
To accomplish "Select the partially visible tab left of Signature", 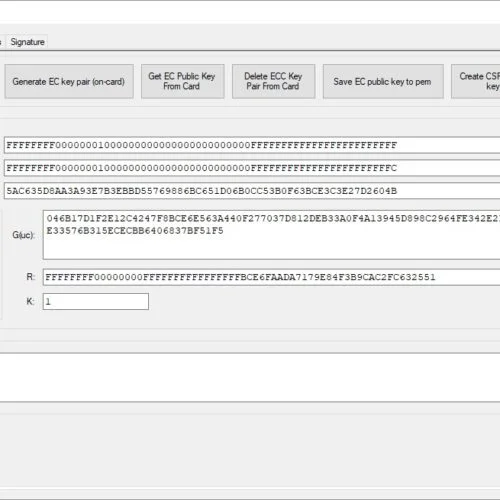I will [1, 42].
